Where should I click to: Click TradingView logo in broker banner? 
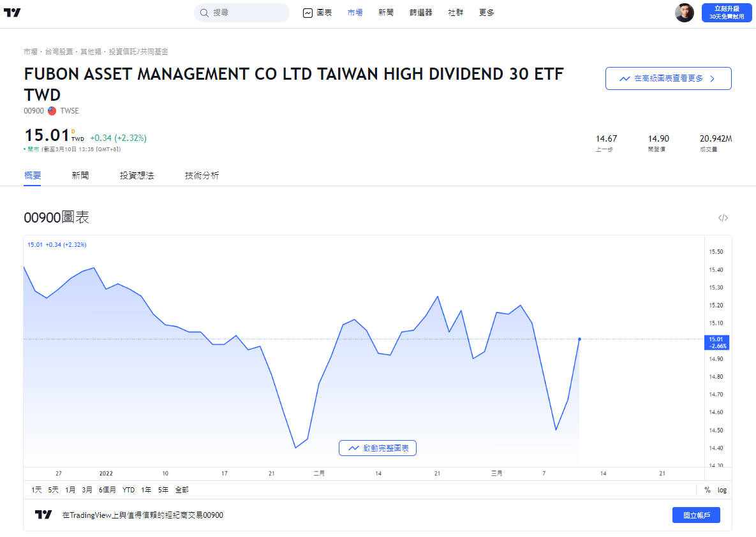(43, 515)
